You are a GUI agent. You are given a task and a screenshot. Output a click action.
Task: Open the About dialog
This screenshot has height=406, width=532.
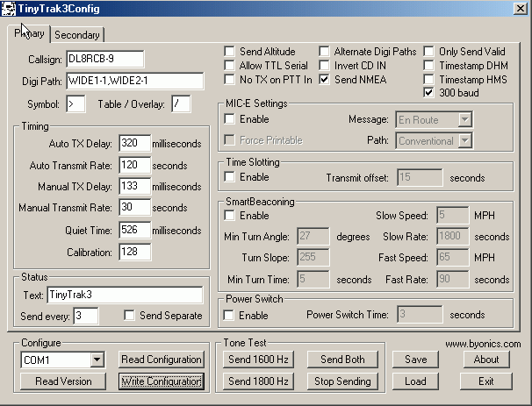pos(486,360)
